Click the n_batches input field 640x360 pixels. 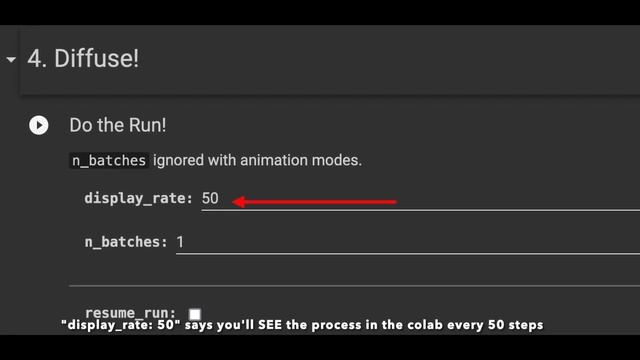point(408,242)
